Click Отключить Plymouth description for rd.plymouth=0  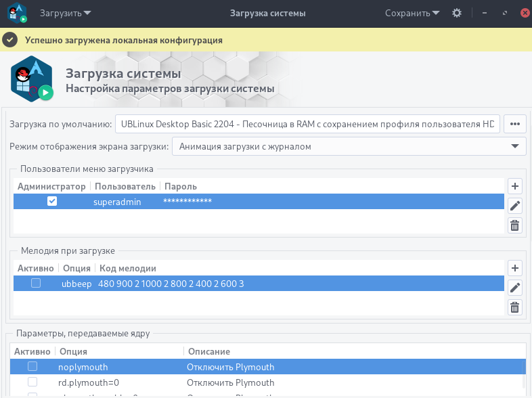point(230,382)
